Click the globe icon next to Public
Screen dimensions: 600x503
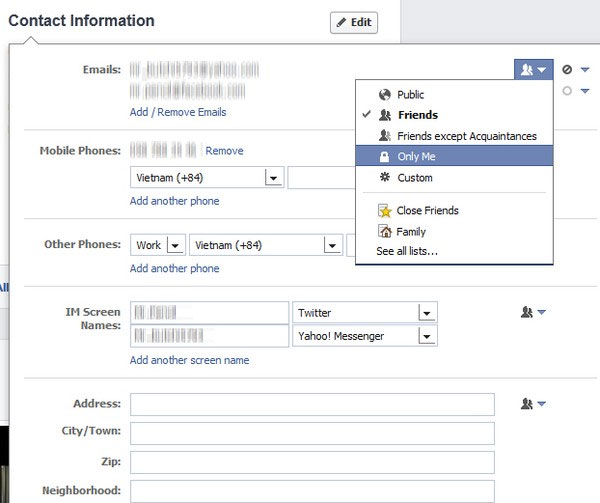(x=385, y=94)
